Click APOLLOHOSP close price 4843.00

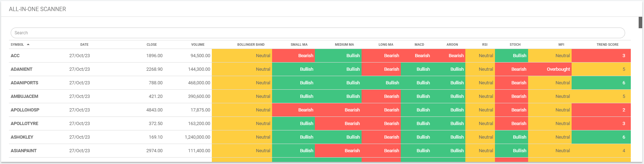pos(154,110)
